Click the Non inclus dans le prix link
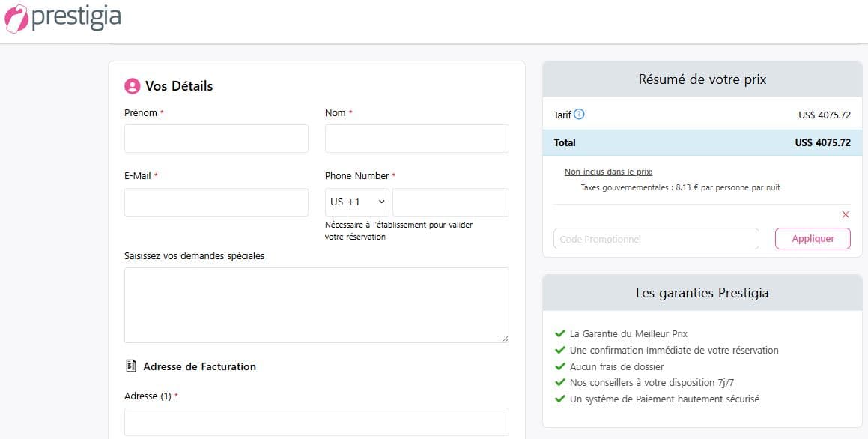868x439 pixels. click(608, 172)
